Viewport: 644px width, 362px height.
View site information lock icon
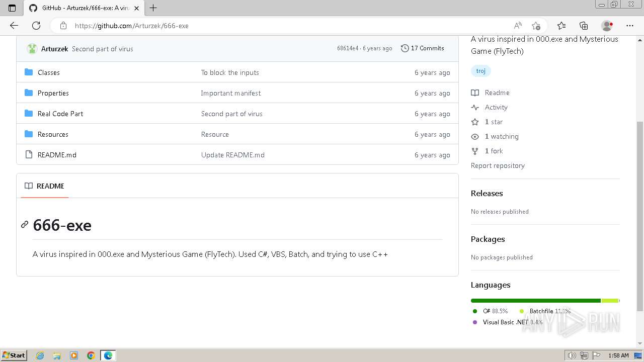[63, 26]
